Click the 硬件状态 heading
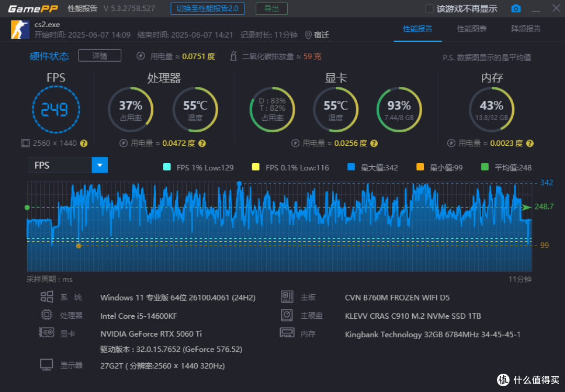 point(49,56)
